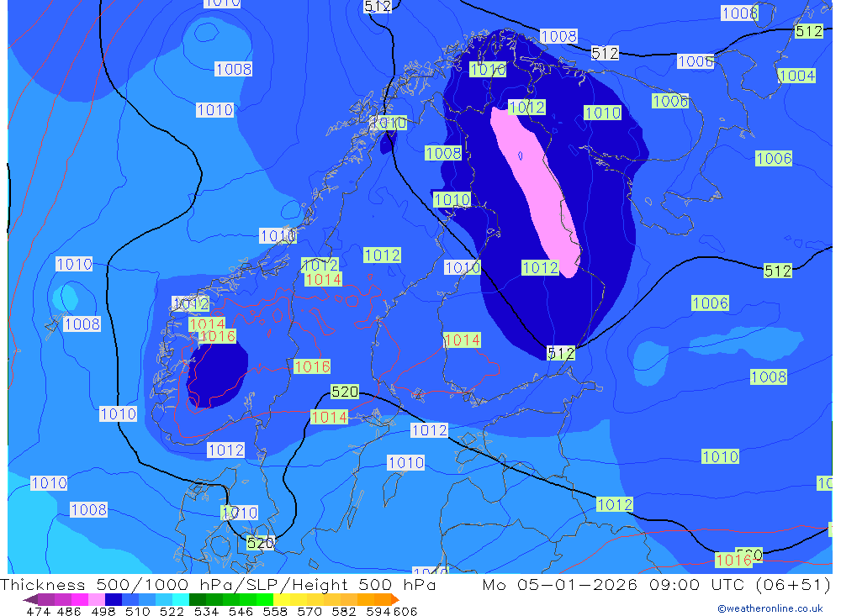Click the dark blue thickness patch over southern Norway
The image size is (841, 616).
217,376
